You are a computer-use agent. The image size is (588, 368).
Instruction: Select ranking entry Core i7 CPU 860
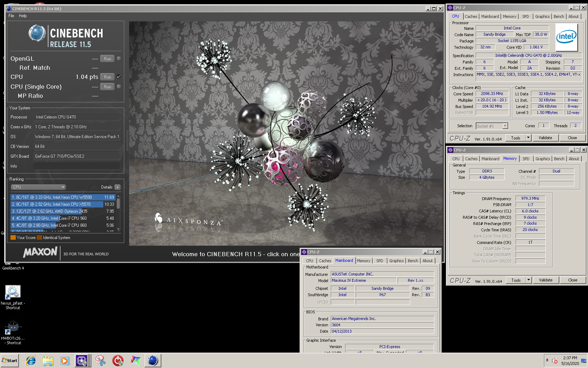point(63,225)
